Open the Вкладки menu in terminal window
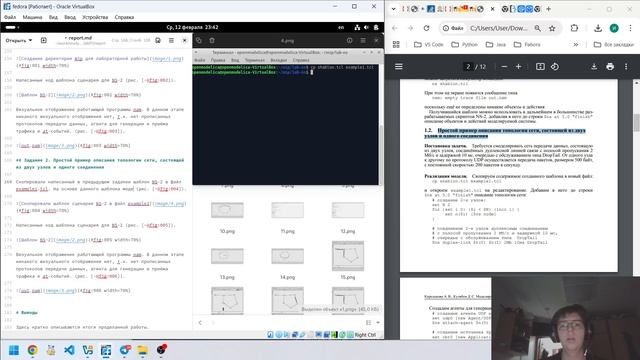640x360 pixels. 278,60
